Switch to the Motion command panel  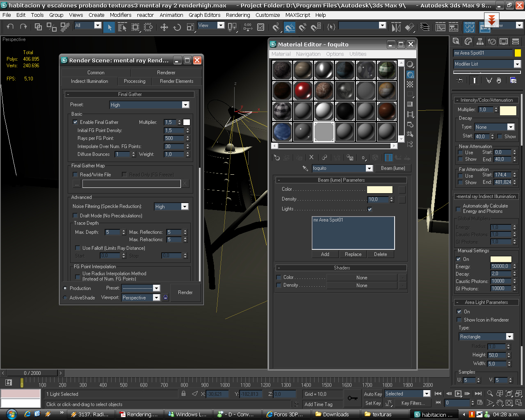tap(492, 41)
